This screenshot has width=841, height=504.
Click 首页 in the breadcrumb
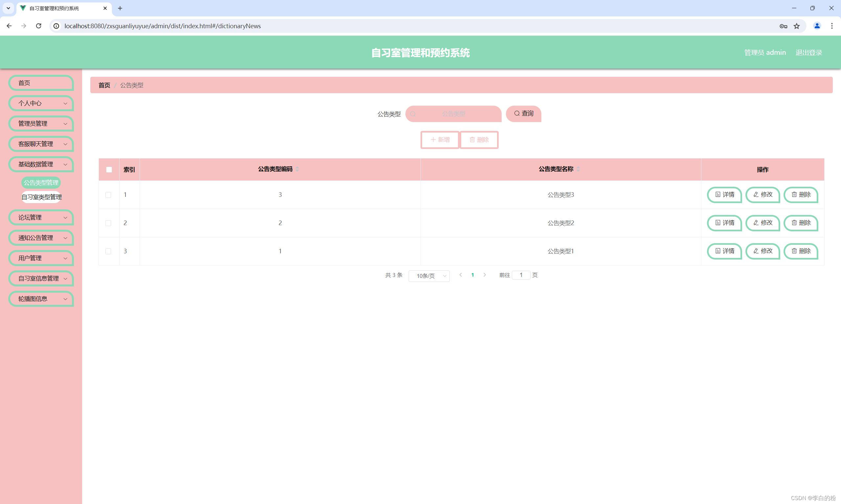pos(104,85)
